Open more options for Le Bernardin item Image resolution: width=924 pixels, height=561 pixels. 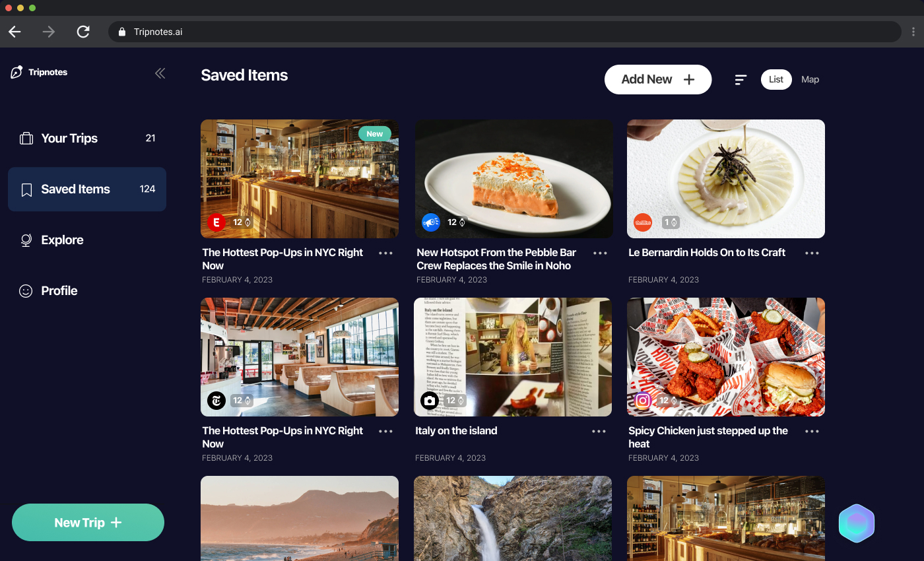pos(812,253)
